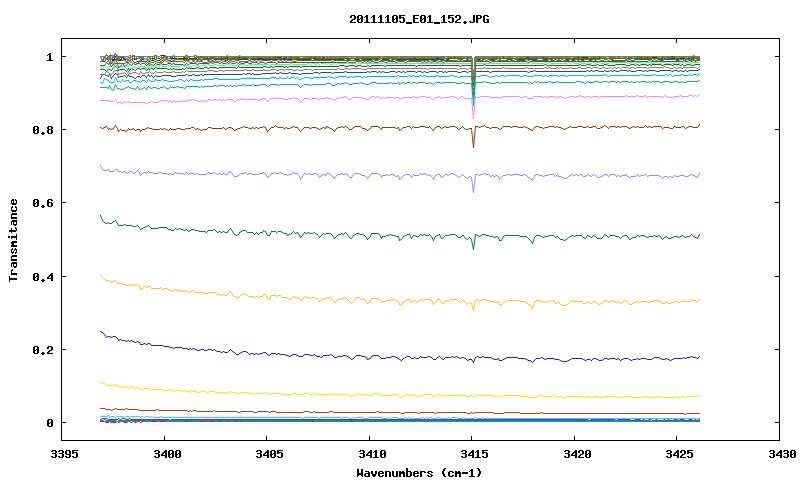Click the x-axis tick label 3410

[x=371, y=454]
